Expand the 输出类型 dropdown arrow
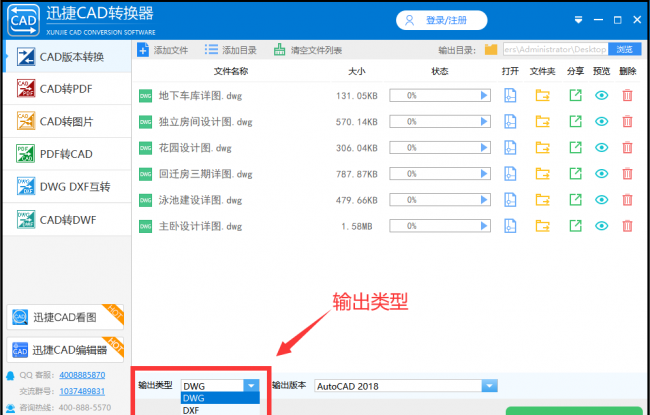Image resolution: width=650 pixels, height=415 pixels. coord(251,386)
